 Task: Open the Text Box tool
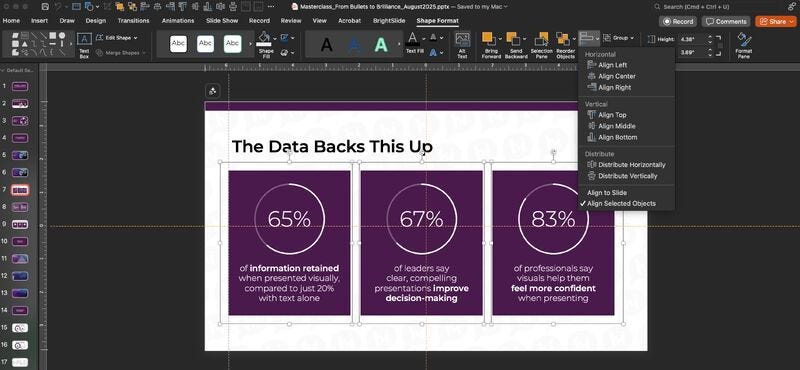[84, 46]
